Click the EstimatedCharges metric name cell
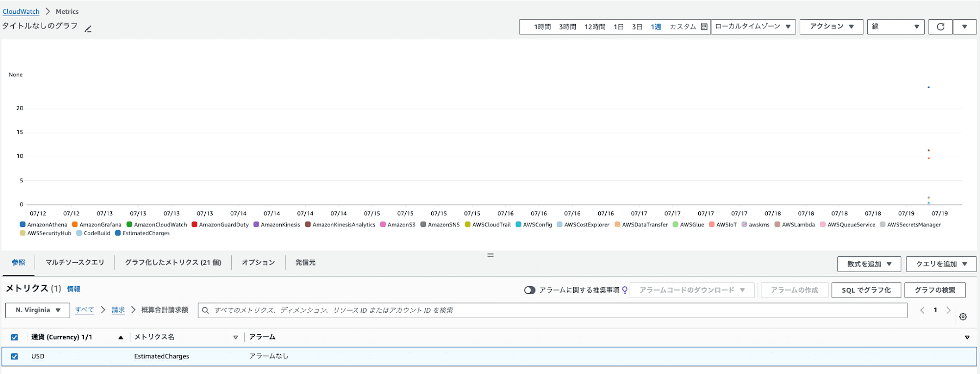 pyautogui.click(x=162, y=356)
